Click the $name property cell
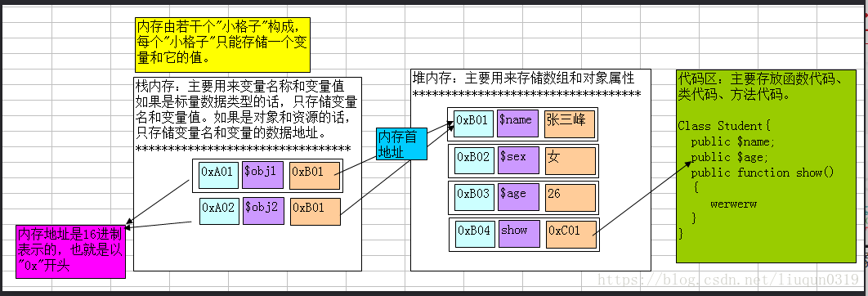The width and height of the screenshot is (868, 296). [517, 123]
